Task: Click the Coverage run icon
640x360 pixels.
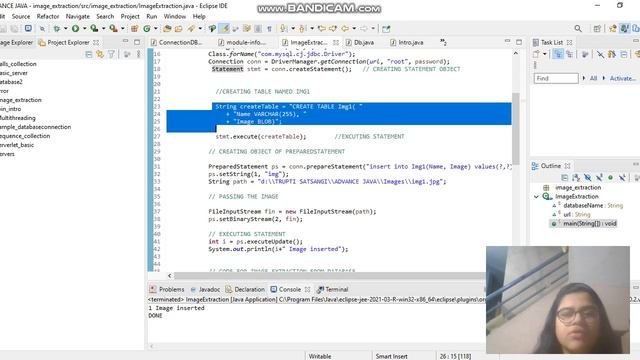Action: pyautogui.click(x=94, y=28)
